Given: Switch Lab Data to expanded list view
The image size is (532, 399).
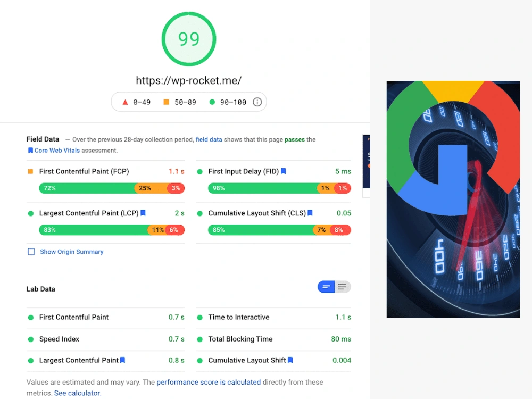Looking at the screenshot, I should 343,287.
